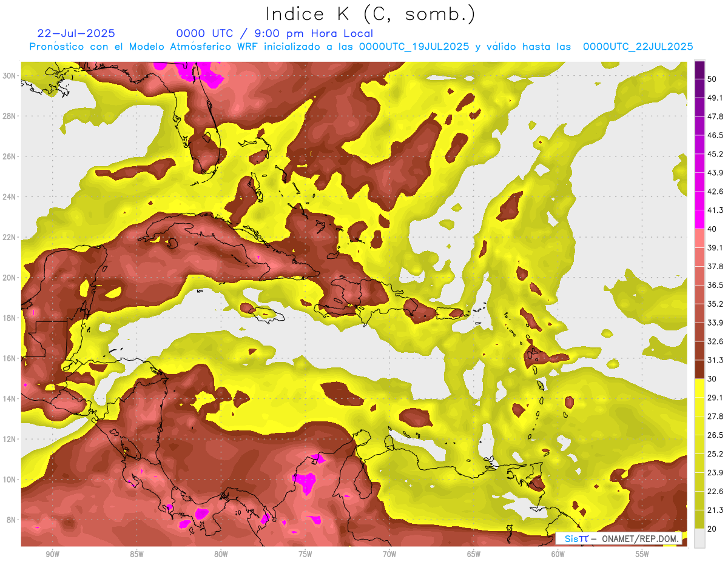The image size is (728, 562).
Task: Pick the magenta swatch between 40 and 41.3
Action: click(699, 219)
